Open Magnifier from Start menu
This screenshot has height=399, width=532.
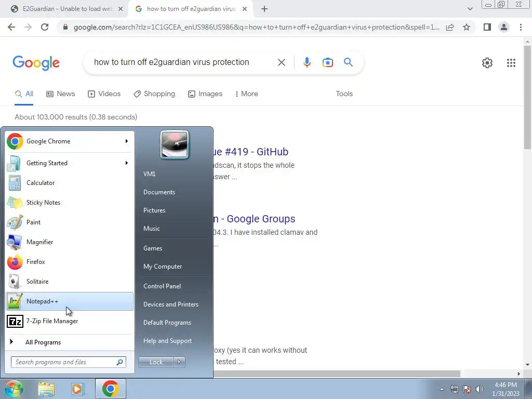click(x=70, y=242)
